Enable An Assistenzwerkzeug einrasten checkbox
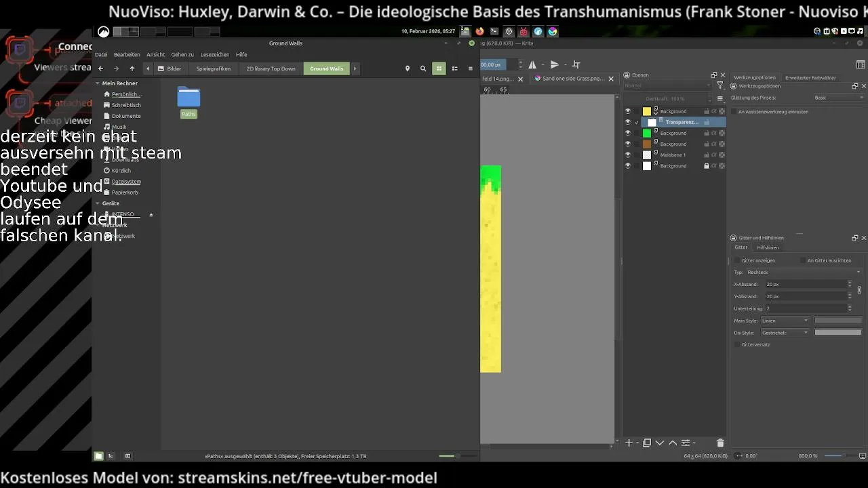The height and width of the screenshot is (488, 868). pyautogui.click(x=734, y=111)
